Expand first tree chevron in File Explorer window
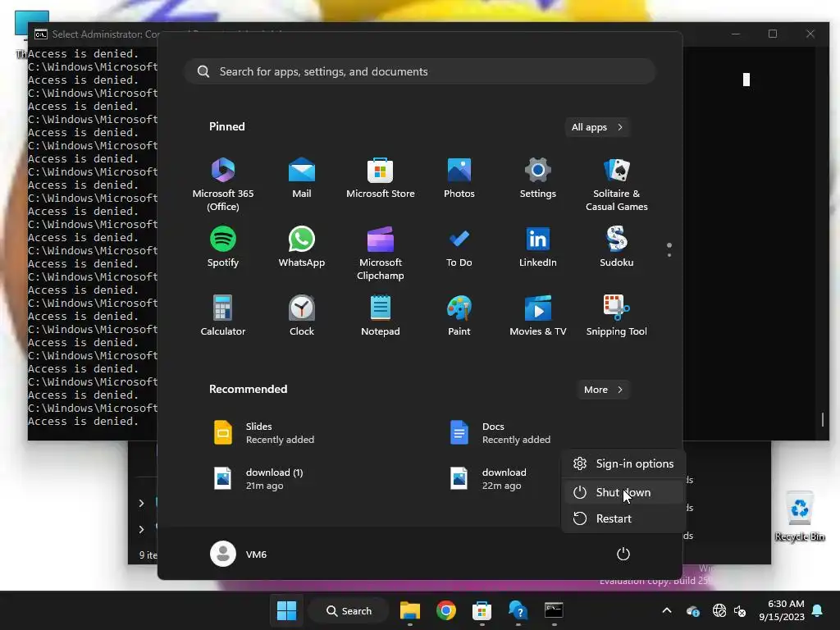Screen dimensions: 840x630 [x=141, y=503]
